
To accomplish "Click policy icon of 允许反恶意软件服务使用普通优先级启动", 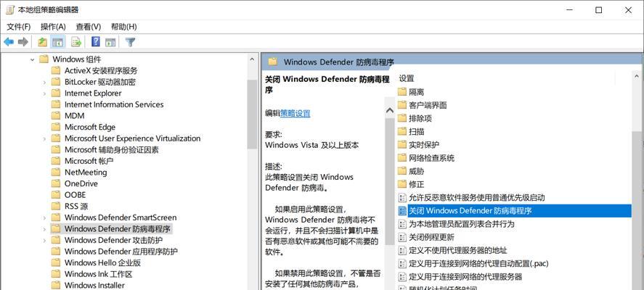I will tap(402, 197).
